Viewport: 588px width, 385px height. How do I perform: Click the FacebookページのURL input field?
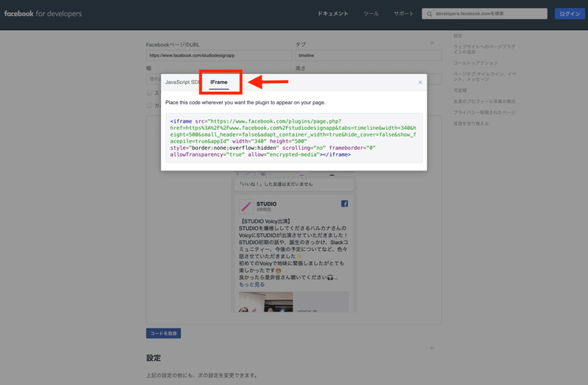219,56
